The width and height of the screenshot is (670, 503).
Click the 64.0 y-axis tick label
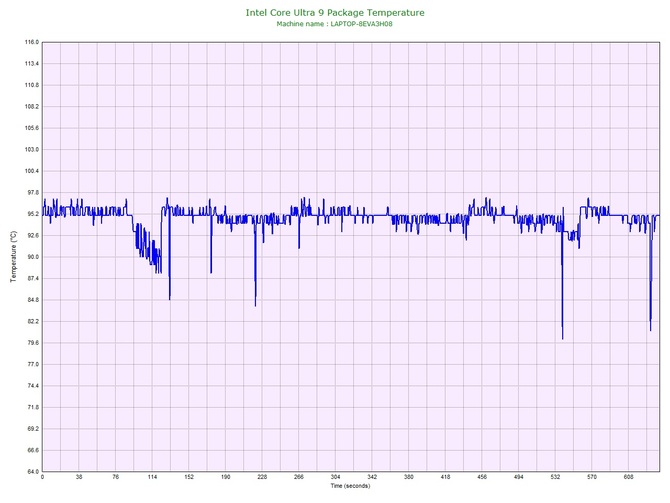tap(33, 472)
